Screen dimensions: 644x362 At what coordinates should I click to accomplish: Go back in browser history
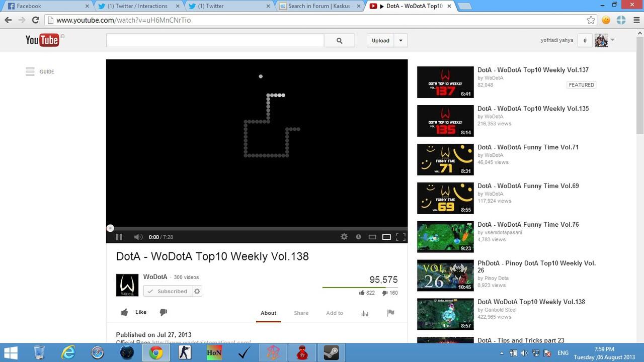coord(8,20)
